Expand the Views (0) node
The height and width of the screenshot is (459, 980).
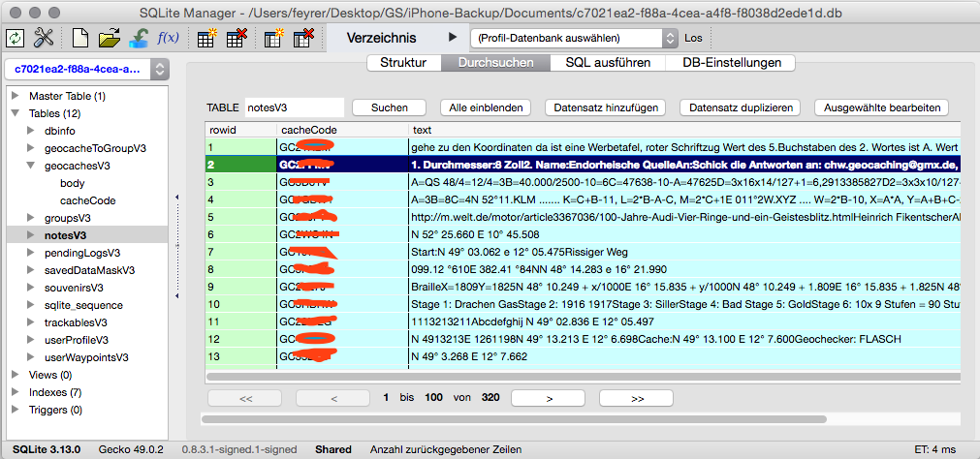pos(15,376)
